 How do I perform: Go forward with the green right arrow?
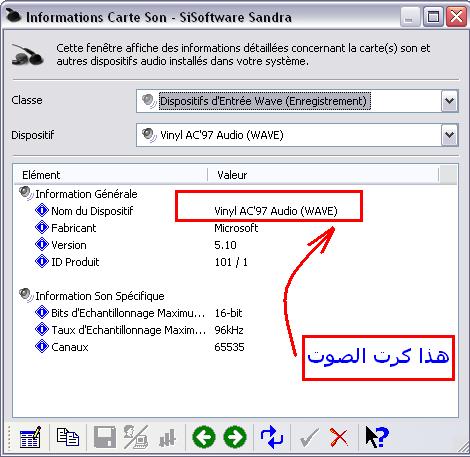point(235,437)
